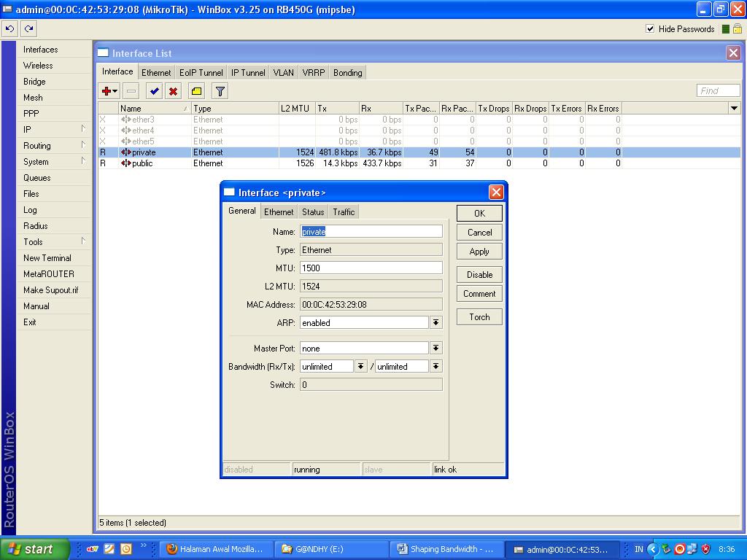Click the padlock icon near Hide Passwords

click(x=737, y=28)
